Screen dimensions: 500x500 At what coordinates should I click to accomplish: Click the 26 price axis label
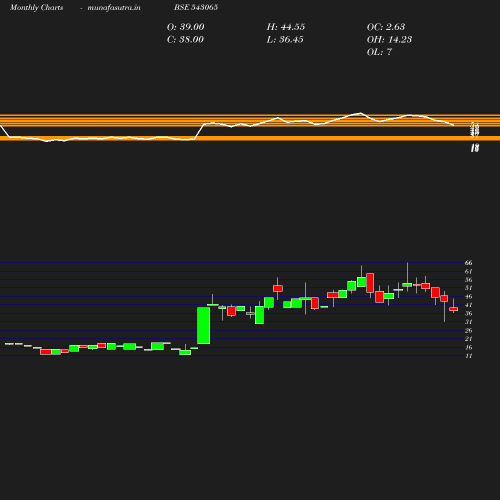coord(468,330)
